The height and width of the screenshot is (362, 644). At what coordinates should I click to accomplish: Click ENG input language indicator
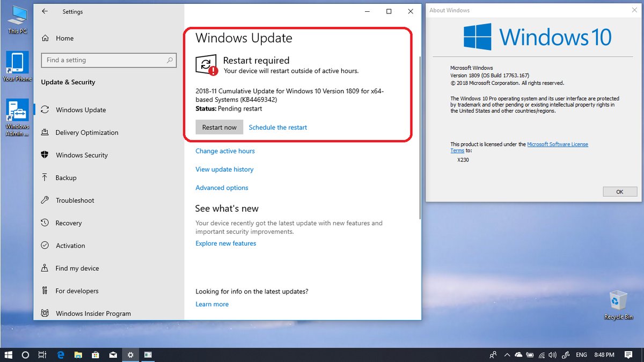582,354
